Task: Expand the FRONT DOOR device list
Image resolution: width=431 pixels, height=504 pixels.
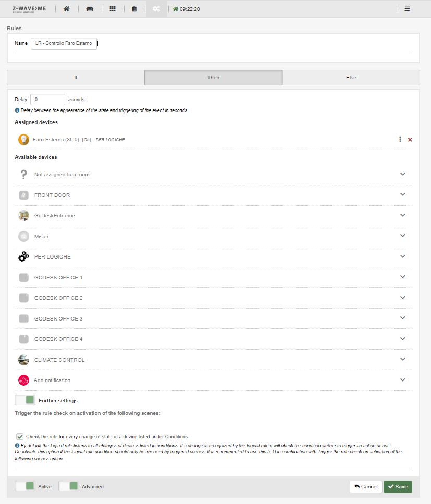Action: pyautogui.click(x=402, y=194)
